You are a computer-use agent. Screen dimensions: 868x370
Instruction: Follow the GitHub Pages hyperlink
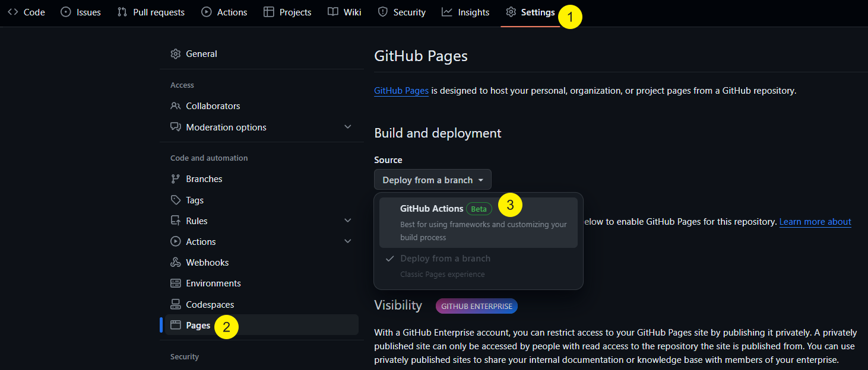401,91
